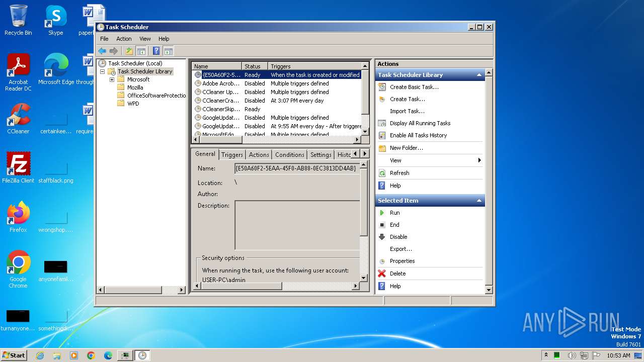644x362 pixels.
Task: Select Task Scheduler (Local) root node
Action: (x=135, y=63)
